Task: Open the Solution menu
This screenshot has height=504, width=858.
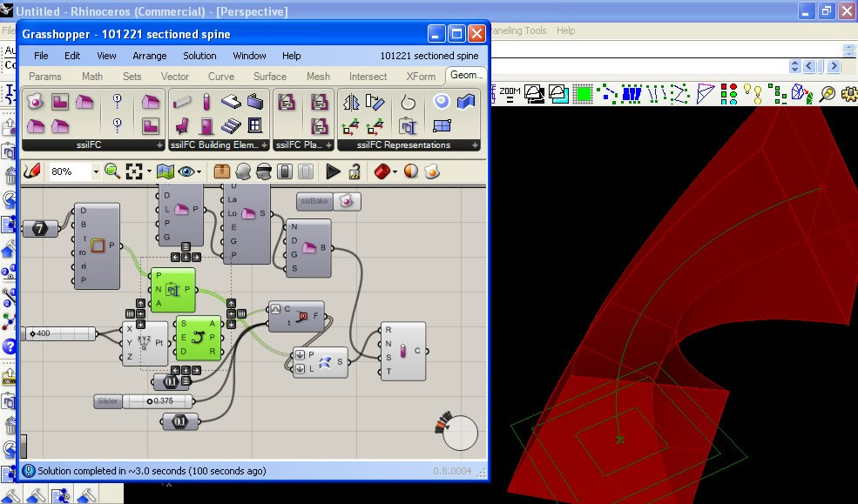Action: click(x=199, y=56)
